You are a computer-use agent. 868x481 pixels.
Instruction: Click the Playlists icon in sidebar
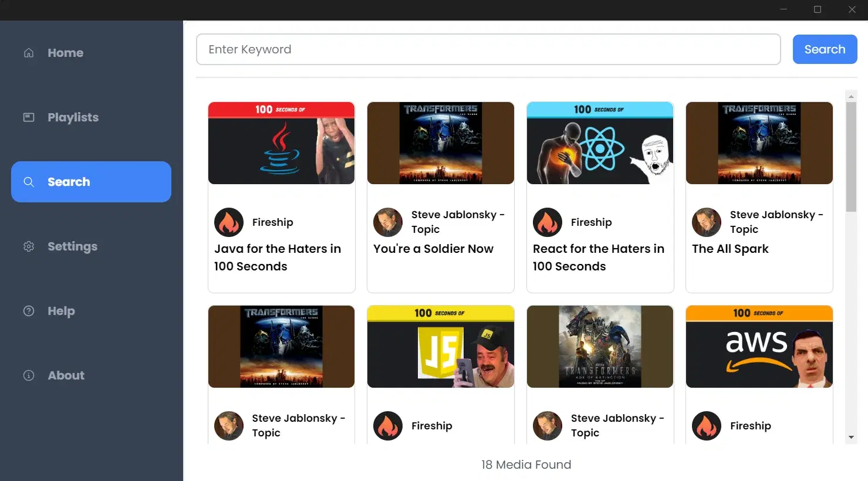(x=29, y=117)
